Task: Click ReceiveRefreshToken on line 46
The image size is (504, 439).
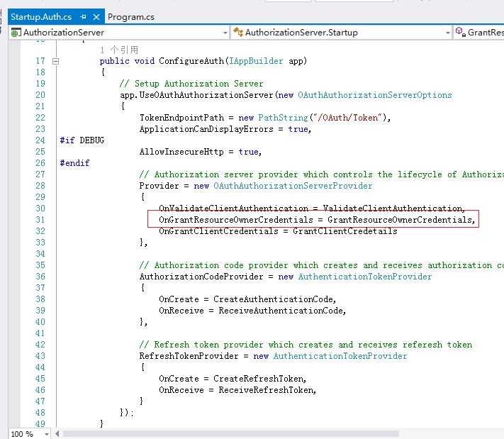Action: click(x=266, y=390)
